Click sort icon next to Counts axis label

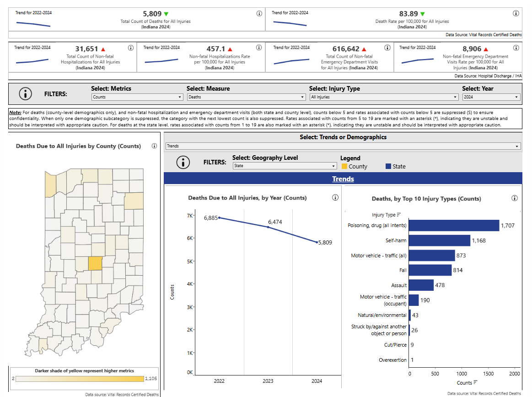475,382
